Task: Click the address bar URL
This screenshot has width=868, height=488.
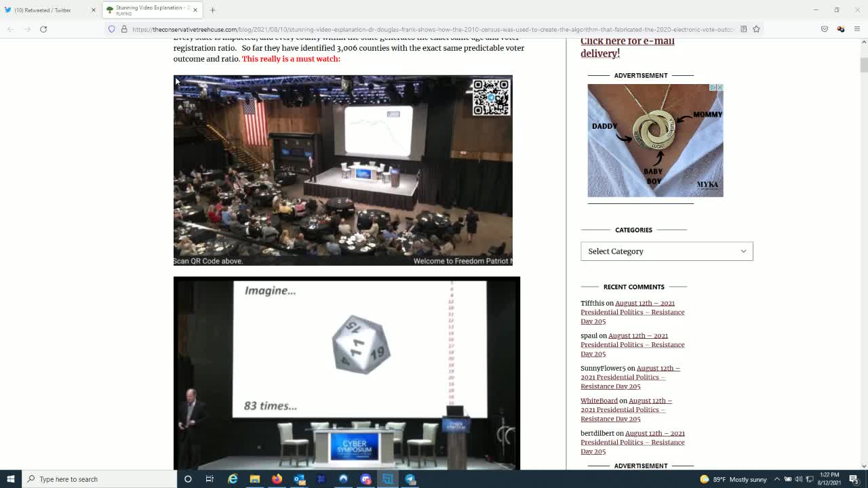Action: pos(433,29)
